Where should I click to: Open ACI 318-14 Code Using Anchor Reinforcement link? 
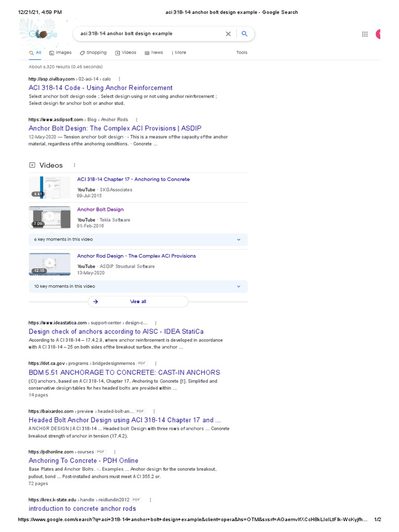click(100, 88)
